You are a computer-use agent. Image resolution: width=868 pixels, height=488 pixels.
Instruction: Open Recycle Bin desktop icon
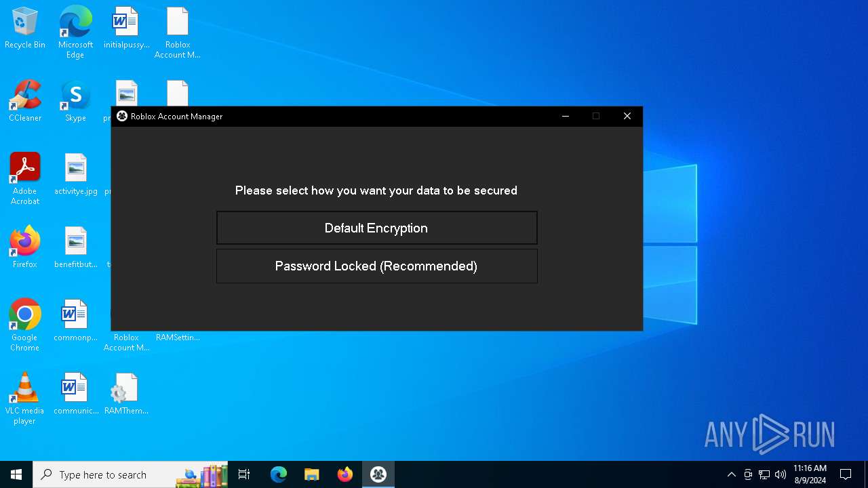coord(25,28)
